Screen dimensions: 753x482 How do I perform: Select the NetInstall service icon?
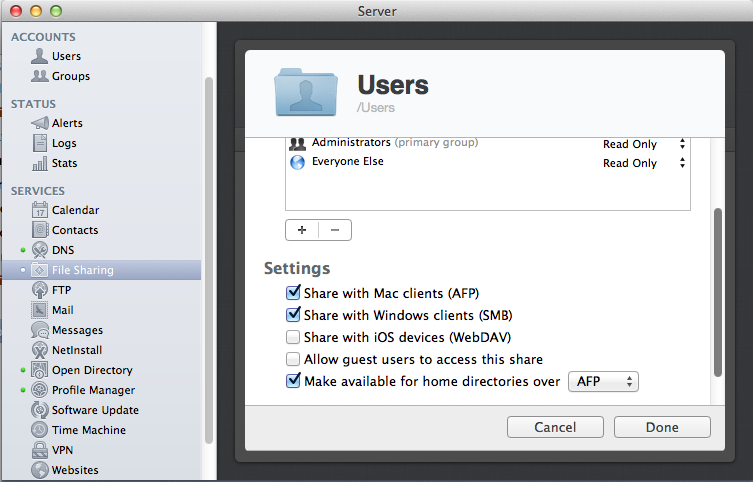40,350
